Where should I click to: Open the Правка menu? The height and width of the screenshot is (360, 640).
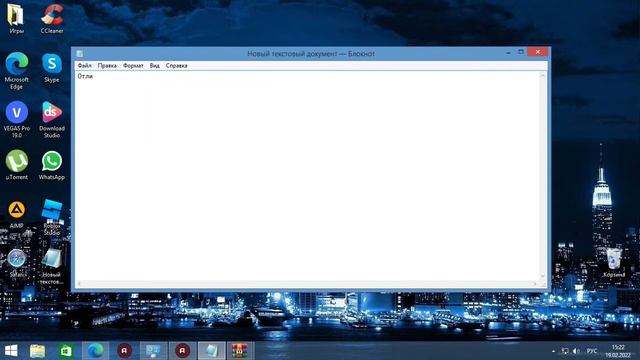click(107, 65)
